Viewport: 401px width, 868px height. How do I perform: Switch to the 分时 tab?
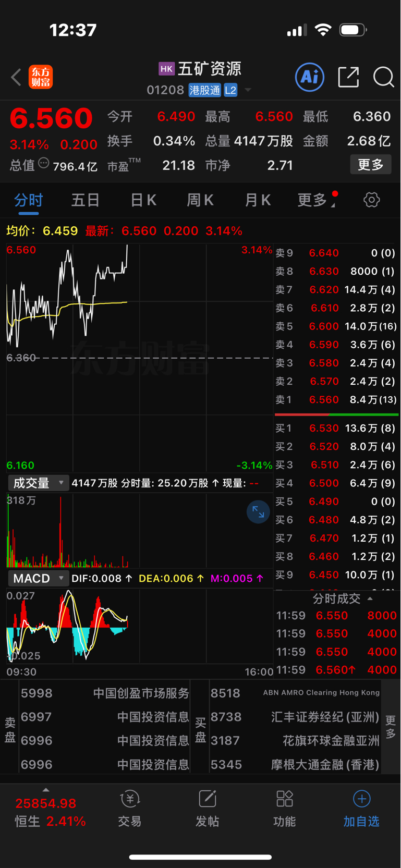pos(28,200)
